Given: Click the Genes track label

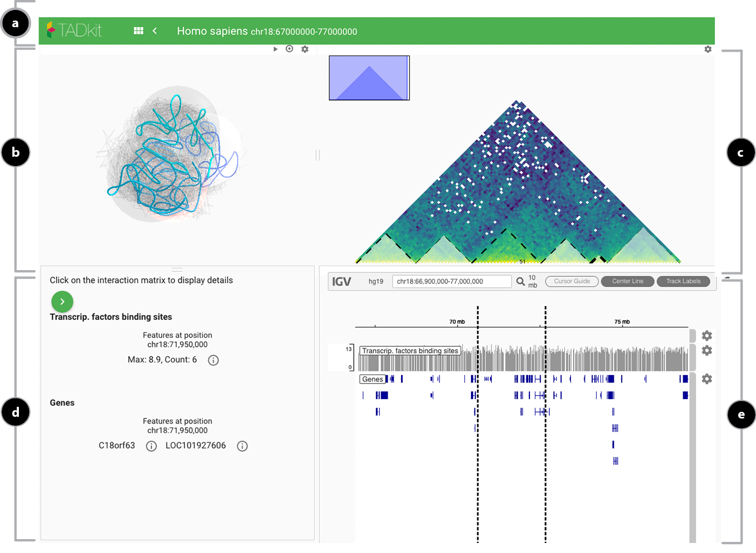Looking at the screenshot, I should [373, 379].
